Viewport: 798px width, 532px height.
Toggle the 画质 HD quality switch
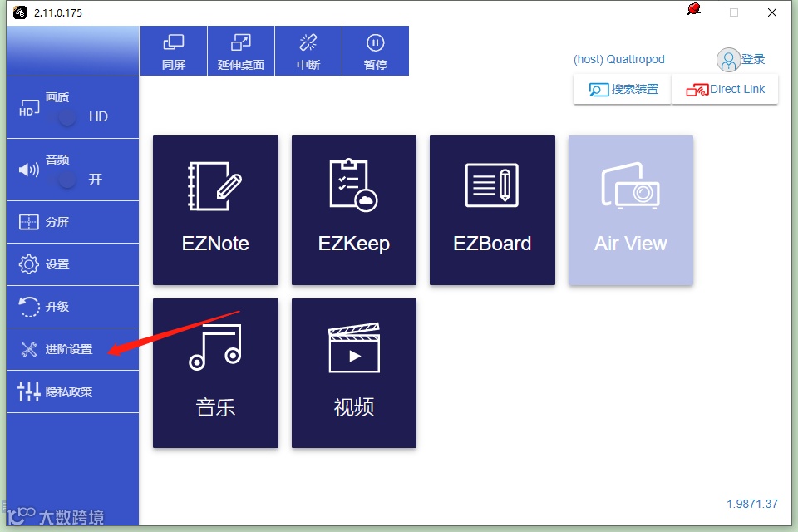[x=64, y=117]
